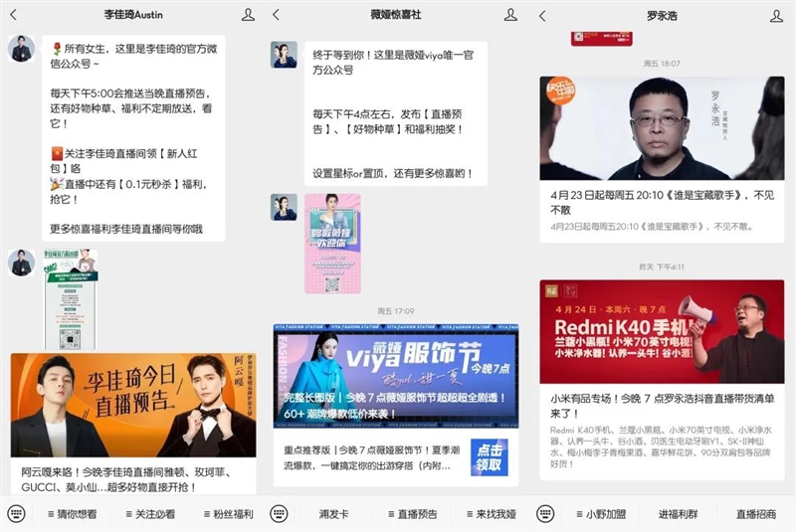Click the 周五 17:09 timestamp
796x532 pixels.
coord(396,311)
